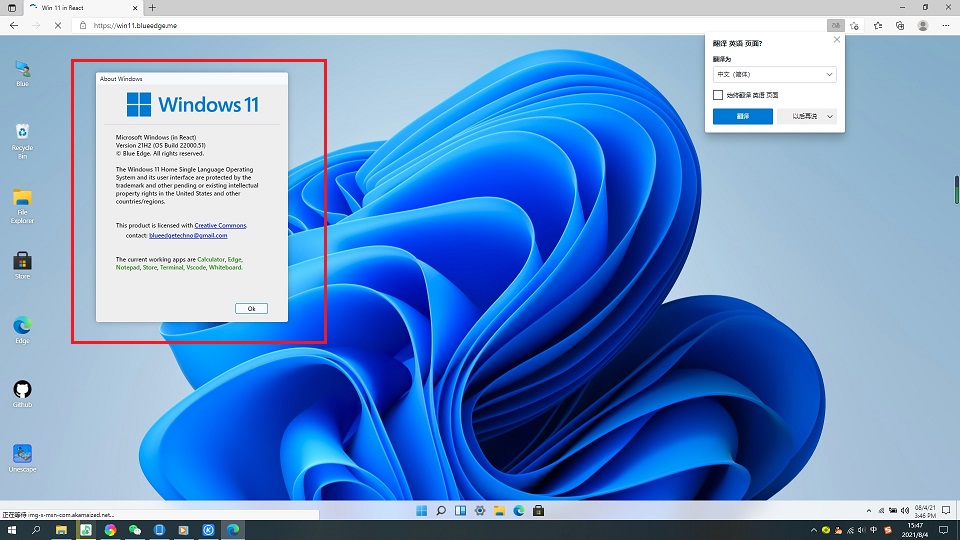Click the volume icon in Windows 11 tray
Viewport: 960px width, 540px height.
click(905, 511)
